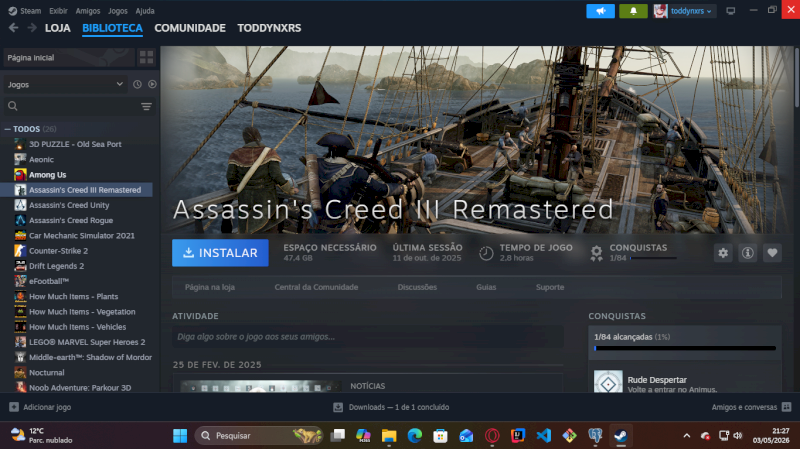Image resolution: width=800 pixels, height=449 pixels.
Task: Click the INSTALAR button
Action: tap(220, 253)
